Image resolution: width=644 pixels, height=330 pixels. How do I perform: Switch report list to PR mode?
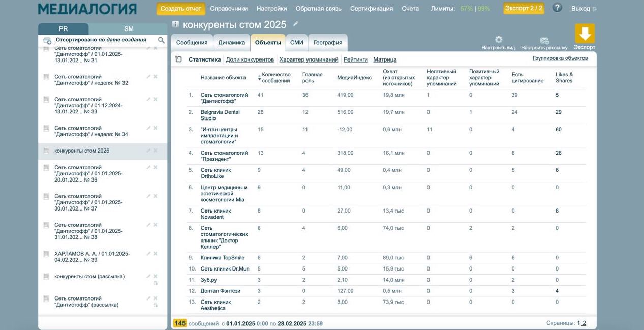[63, 29]
